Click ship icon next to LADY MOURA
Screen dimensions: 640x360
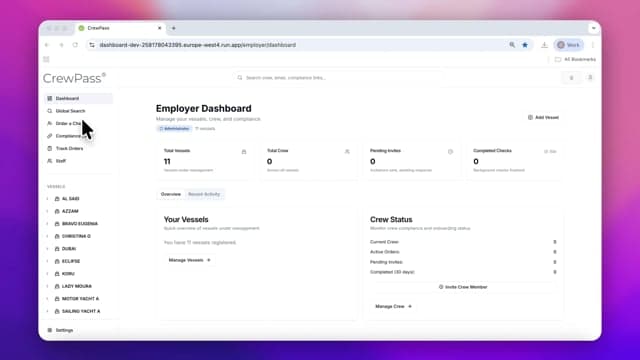(x=57, y=286)
